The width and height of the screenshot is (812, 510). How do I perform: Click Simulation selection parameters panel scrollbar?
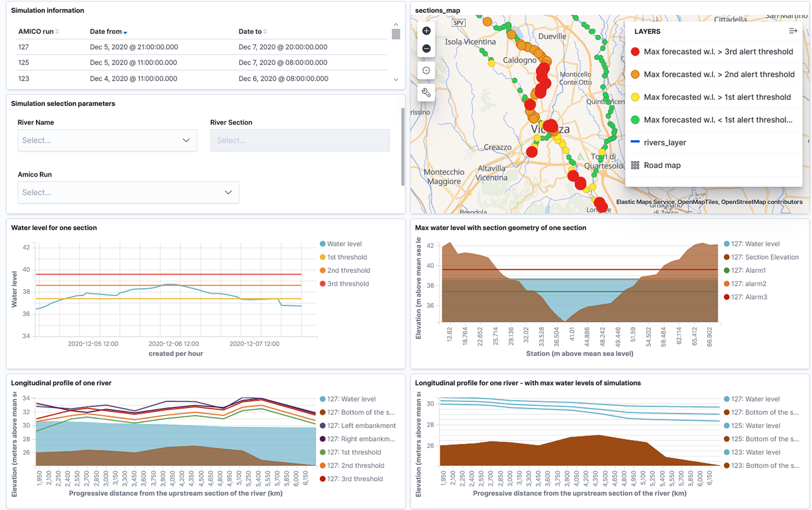pyautogui.click(x=403, y=147)
